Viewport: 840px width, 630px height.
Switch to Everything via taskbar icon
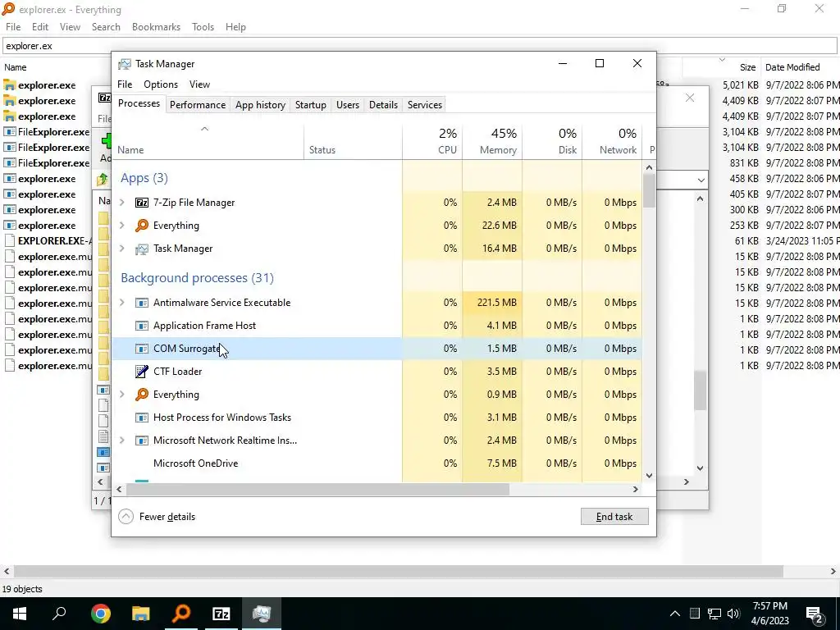tap(181, 614)
